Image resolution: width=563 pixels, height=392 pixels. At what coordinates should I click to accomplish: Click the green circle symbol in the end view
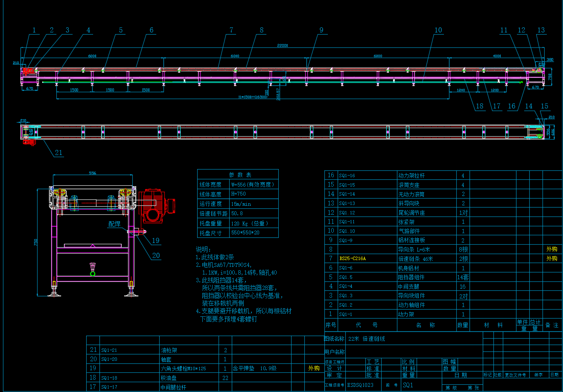point(92,273)
